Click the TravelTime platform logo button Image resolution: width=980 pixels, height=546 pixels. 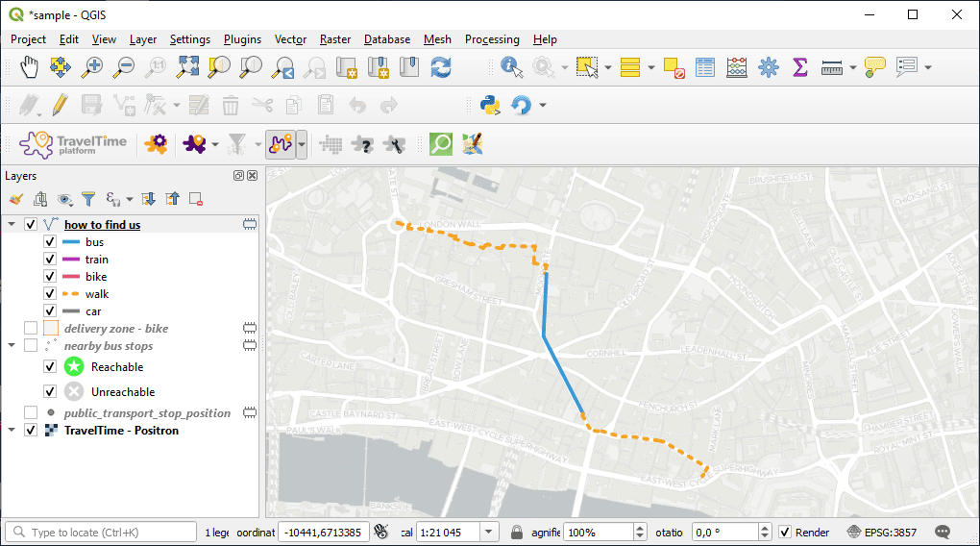pos(74,144)
